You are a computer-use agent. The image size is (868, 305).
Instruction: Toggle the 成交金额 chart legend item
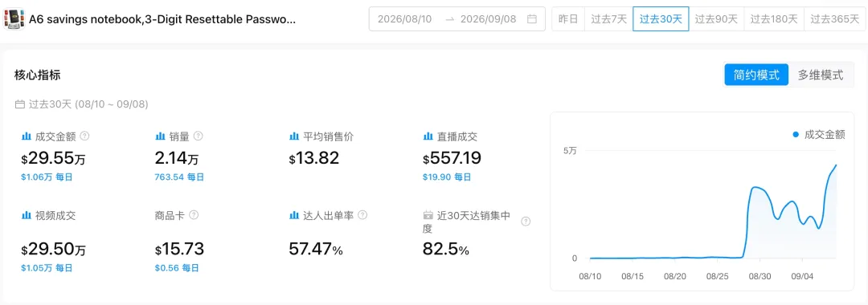pos(819,134)
